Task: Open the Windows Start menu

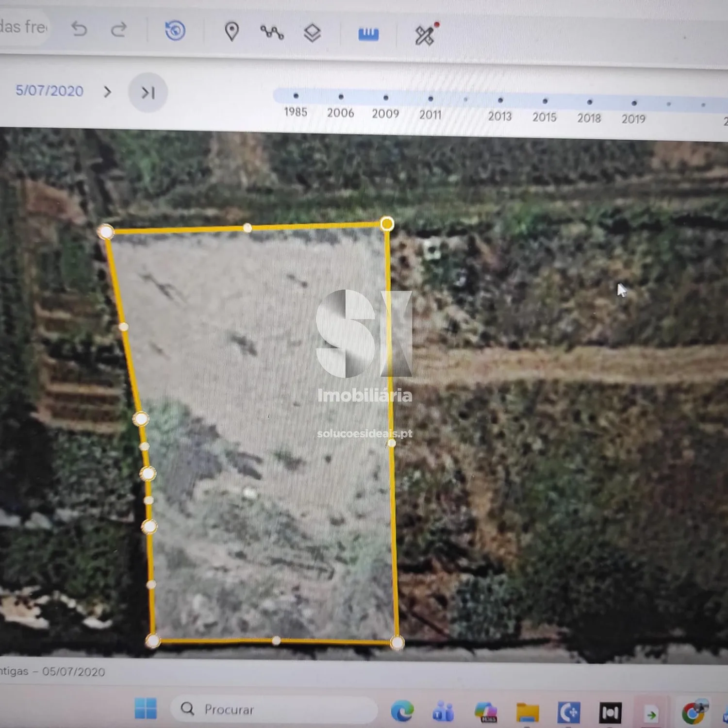Action: (x=146, y=709)
